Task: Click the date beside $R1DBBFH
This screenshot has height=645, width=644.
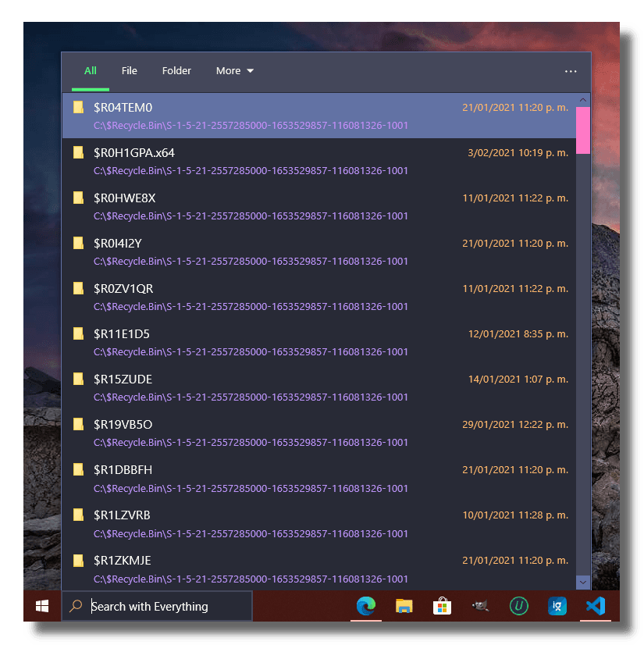Action: pyautogui.click(x=515, y=469)
